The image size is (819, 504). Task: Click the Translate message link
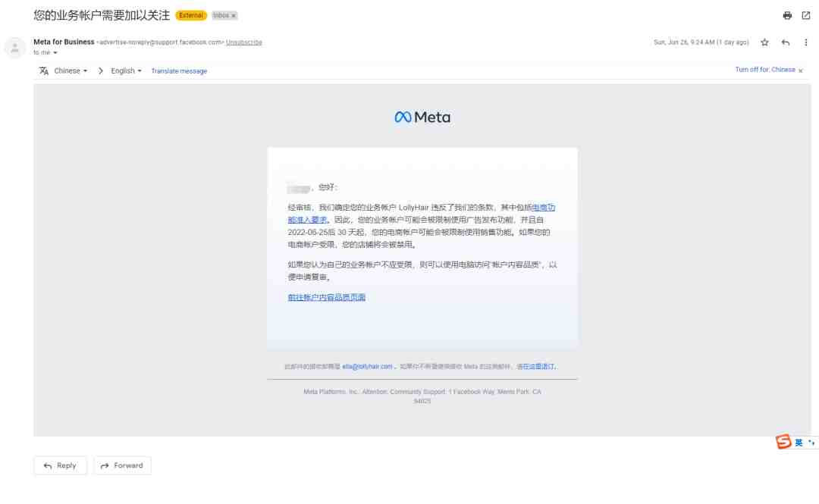tap(179, 71)
